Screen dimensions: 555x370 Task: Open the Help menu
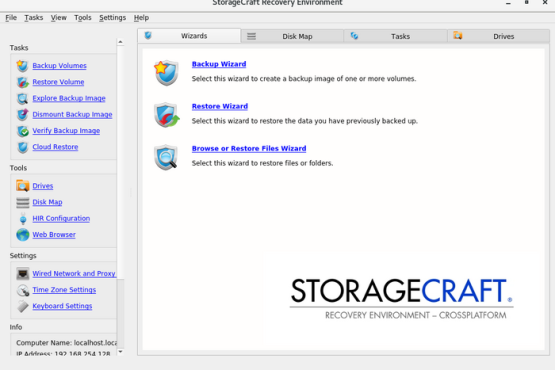click(x=141, y=18)
